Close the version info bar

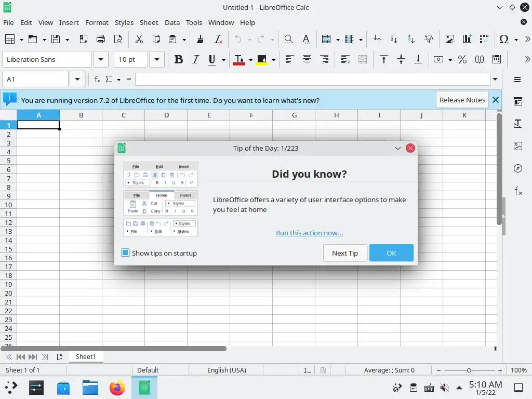495,100
